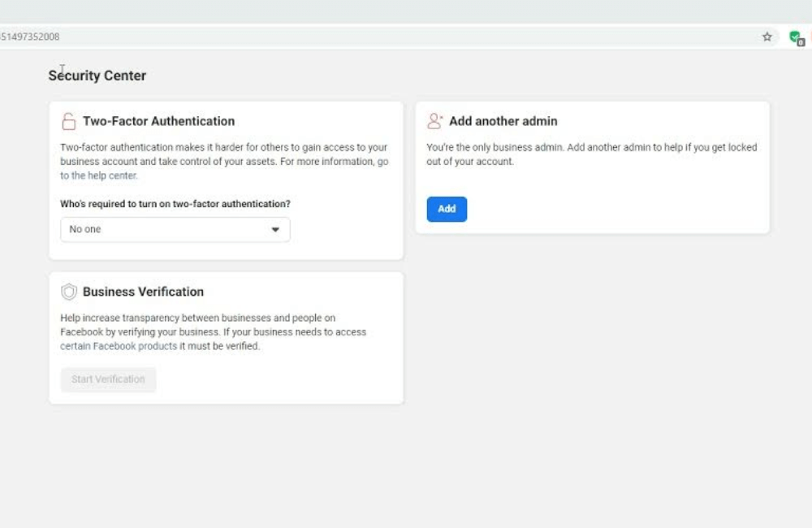The width and height of the screenshot is (812, 528).
Task: Click the Add another admin person icon
Action: tap(434, 121)
